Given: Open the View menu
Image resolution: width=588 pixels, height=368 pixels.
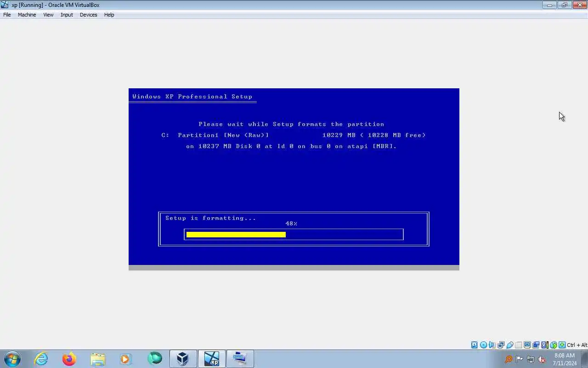Looking at the screenshot, I should [x=48, y=15].
